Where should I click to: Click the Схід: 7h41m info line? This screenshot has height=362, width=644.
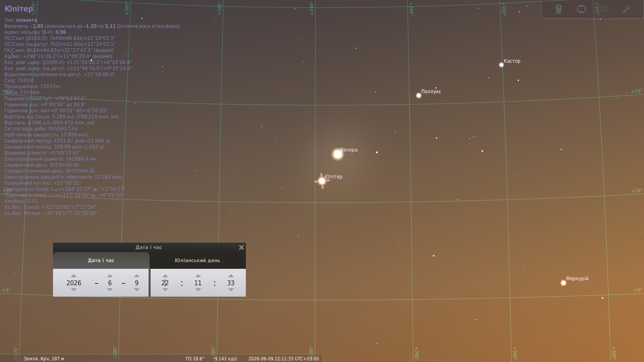(x=19, y=80)
